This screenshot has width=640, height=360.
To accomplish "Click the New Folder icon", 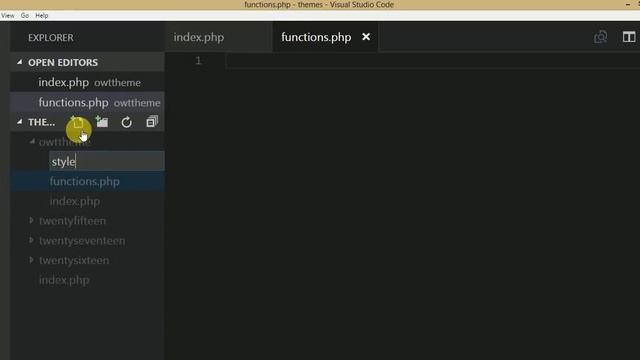I will coord(102,122).
